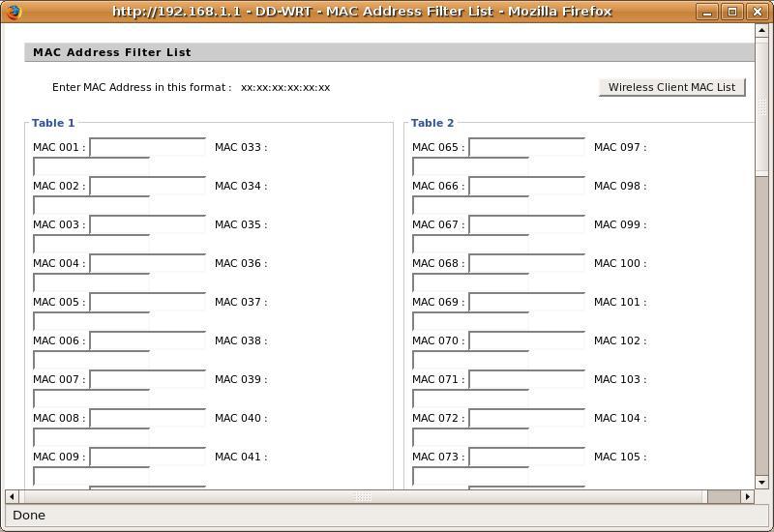The height and width of the screenshot is (532, 774).
Task: Click the horizontal scrollbar right arrow
Action: [x=747, y=496]
